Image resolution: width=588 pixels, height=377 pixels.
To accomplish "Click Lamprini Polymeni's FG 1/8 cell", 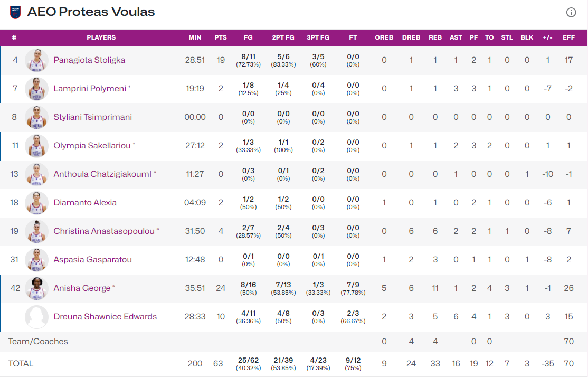I will (248, 89).
